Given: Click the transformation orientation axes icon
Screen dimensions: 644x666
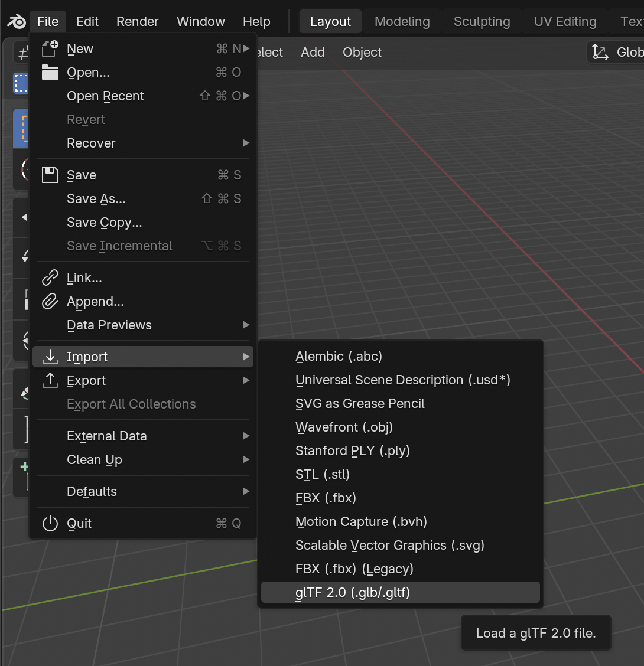Looking at the screenshot, I should point(600,52).
